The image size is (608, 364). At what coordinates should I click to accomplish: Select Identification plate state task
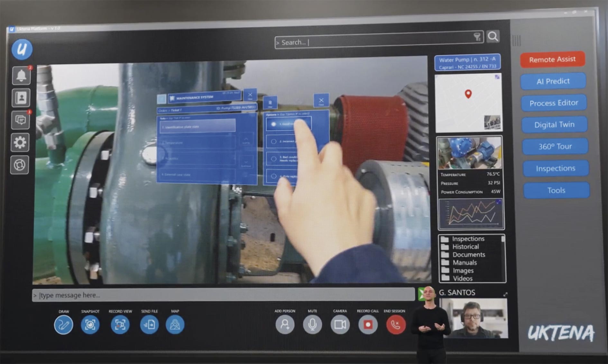pyautogui.click(x=198, y=126)
